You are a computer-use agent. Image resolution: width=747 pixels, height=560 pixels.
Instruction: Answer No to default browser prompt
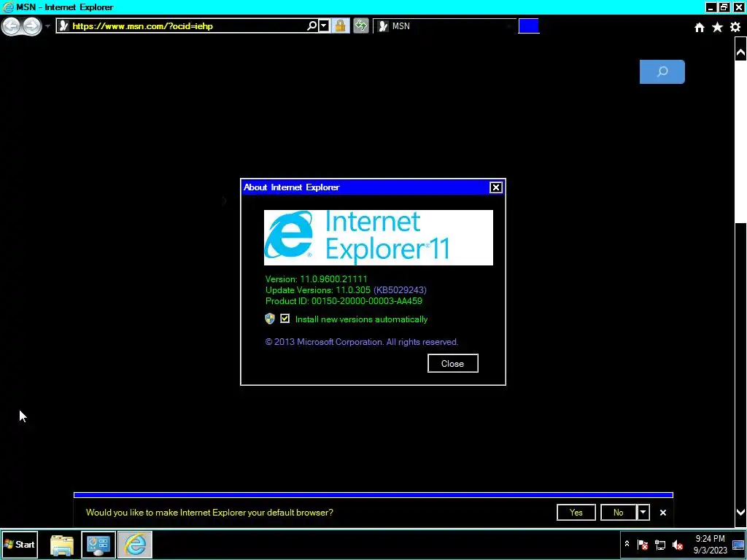pyautogui.click(x=619, y=513)
